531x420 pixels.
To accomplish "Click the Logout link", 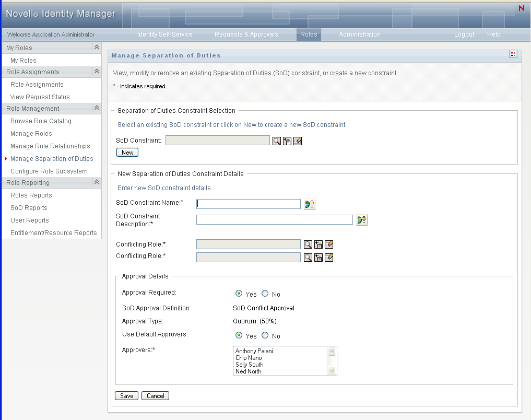I will (x=464, y=34).
